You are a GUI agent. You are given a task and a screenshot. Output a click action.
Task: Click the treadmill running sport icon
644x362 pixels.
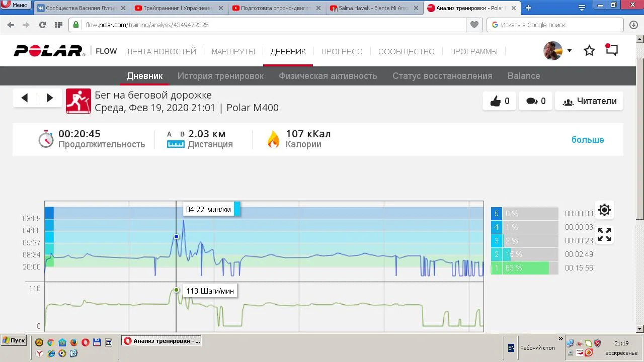(78, 101)
